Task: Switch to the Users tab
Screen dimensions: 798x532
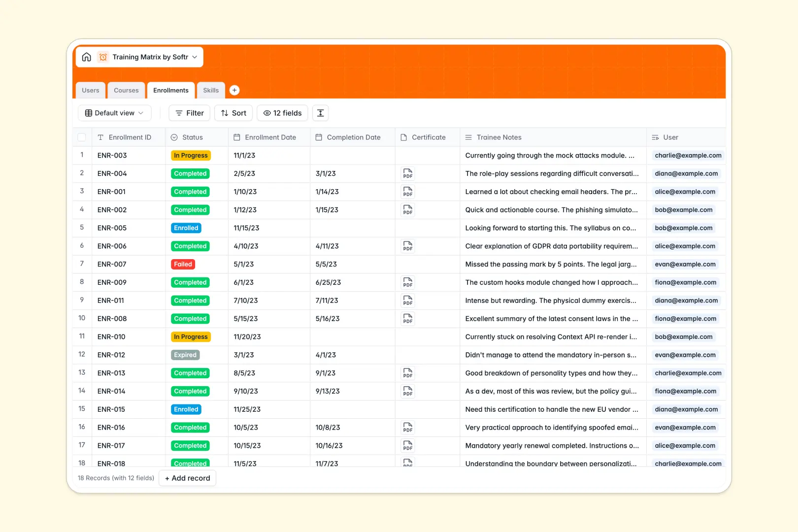Action: tap(90, 90)
